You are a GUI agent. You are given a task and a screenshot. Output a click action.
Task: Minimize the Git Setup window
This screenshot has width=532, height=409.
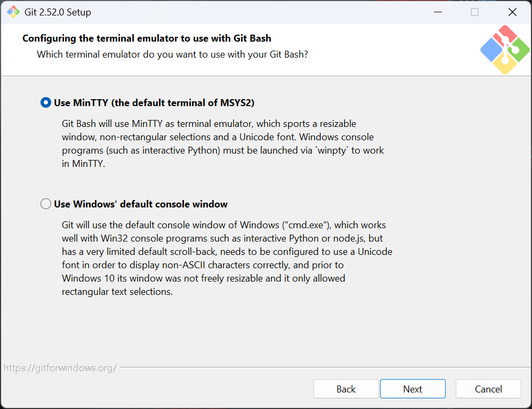pos(438,12)
